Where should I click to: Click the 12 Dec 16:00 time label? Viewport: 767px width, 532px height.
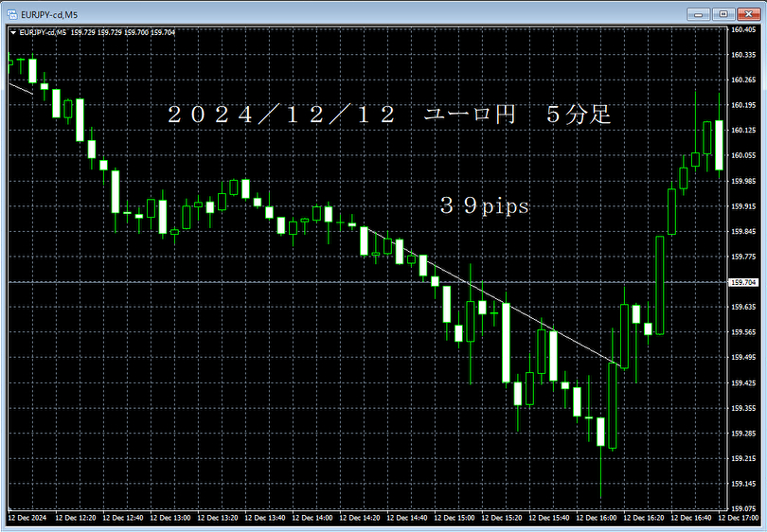click(x=597, y=518)
